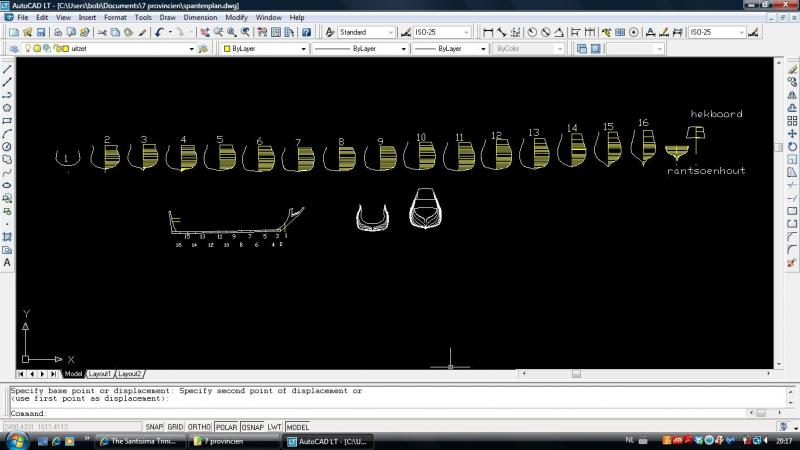
Task: Toggle layer on/off light bulb for uitzet
Action: coord(28,48)
